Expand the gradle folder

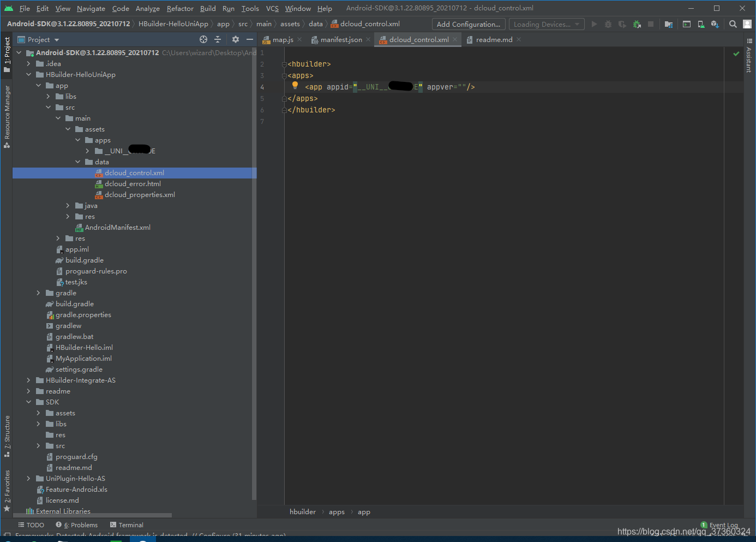(38, 293)
